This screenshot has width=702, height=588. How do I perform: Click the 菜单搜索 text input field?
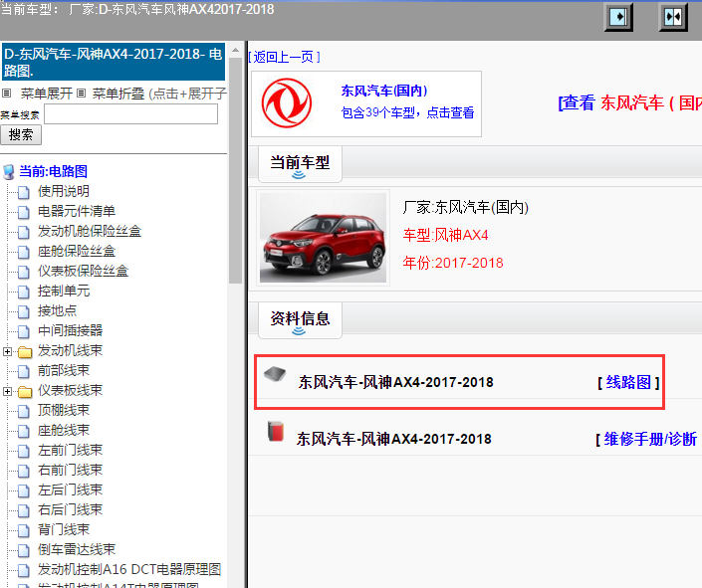point(131,114)
